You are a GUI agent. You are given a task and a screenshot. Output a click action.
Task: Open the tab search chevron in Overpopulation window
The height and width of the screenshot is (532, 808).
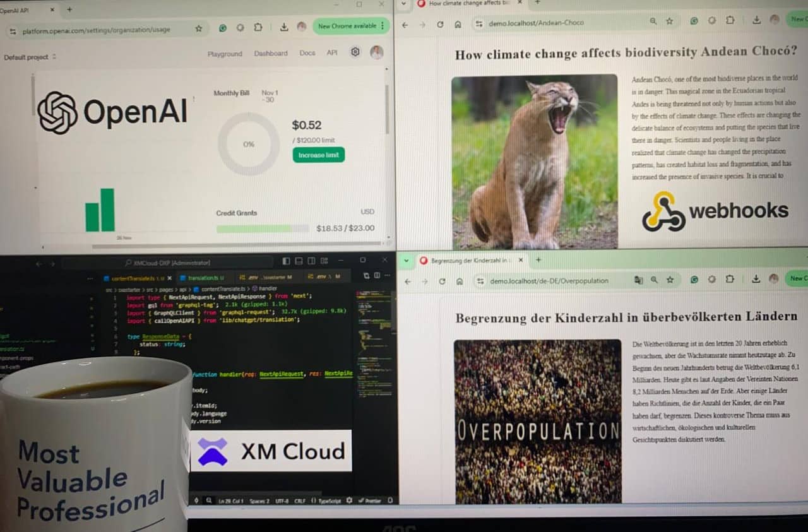pyautogui.click(x=406, y=260)
